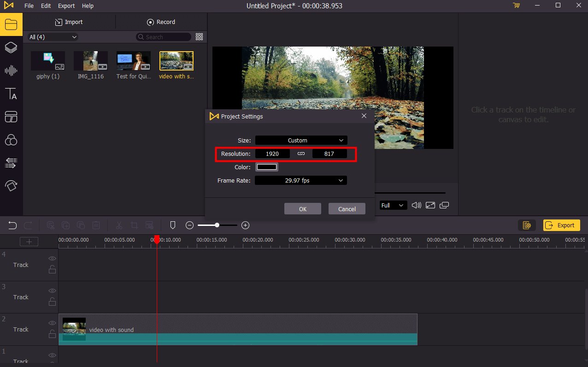Click 00:00:30.000 on the timeline ruler
Image resolution: width=588 pixels, height=367 pixels.
click(350, 240)
